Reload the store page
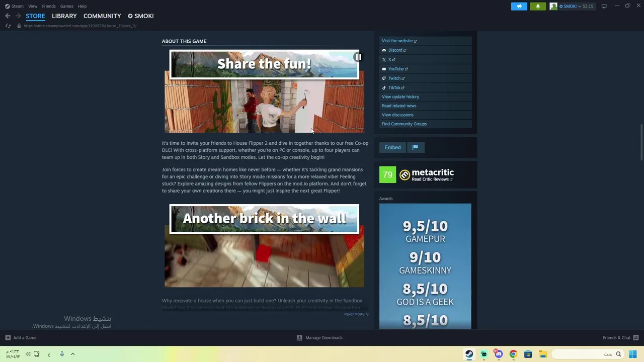Image resolution: width=644 pixels, height=362 pixels. [x=8, y=26]
